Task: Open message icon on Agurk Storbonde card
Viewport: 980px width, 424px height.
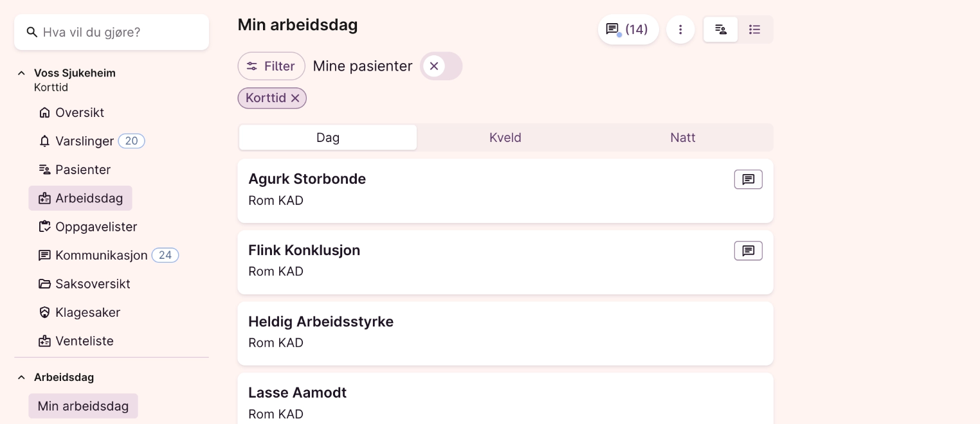Action: 748,180
